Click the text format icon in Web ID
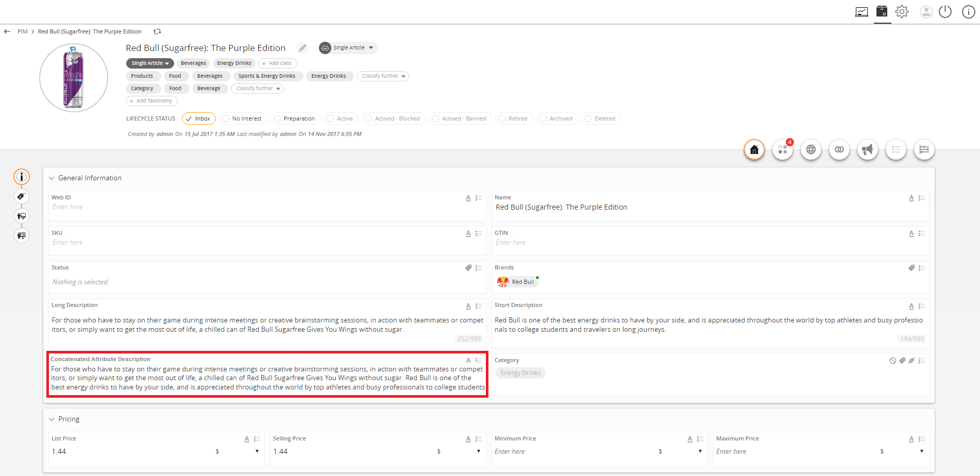Screen dimensions: 980x476 468,198
